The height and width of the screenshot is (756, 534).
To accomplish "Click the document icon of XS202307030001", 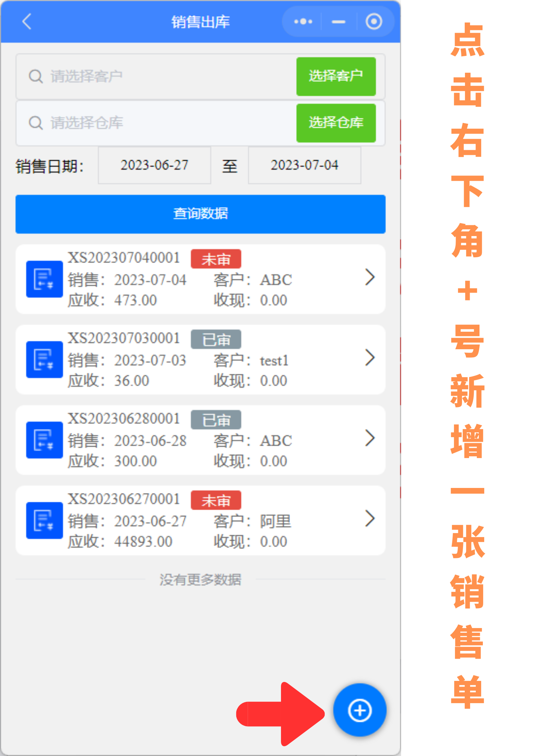I will 44,359.
